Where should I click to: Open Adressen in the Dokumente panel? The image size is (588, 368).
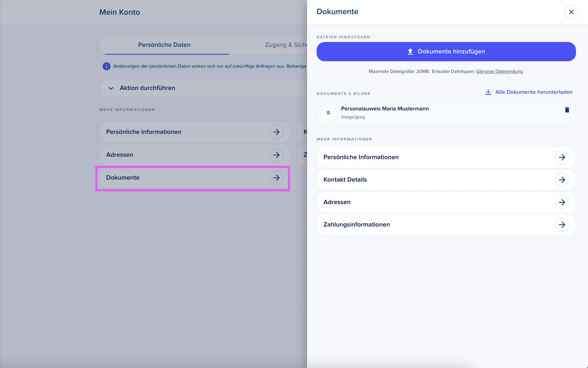446,202
